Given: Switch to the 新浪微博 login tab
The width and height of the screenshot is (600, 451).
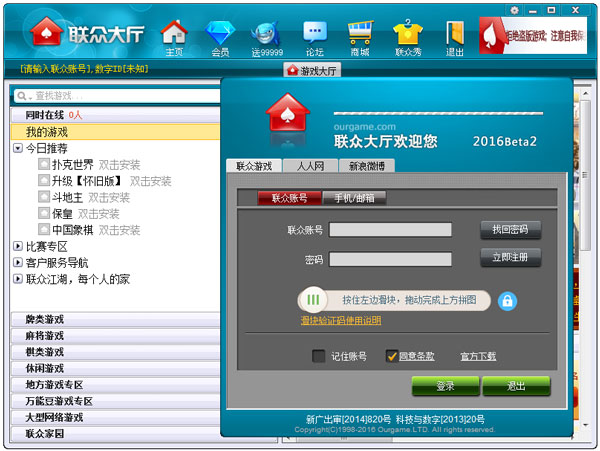Looking at the screenshot, I should click(367, 166).
